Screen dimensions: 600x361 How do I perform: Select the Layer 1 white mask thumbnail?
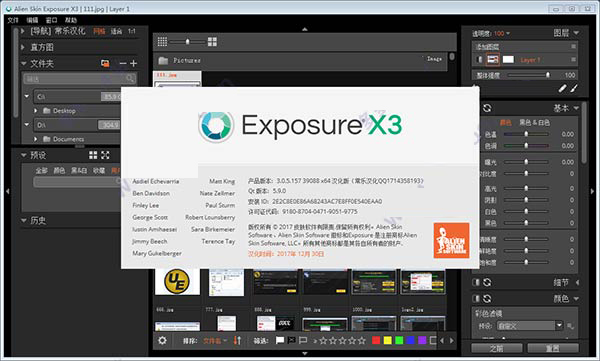508,59
